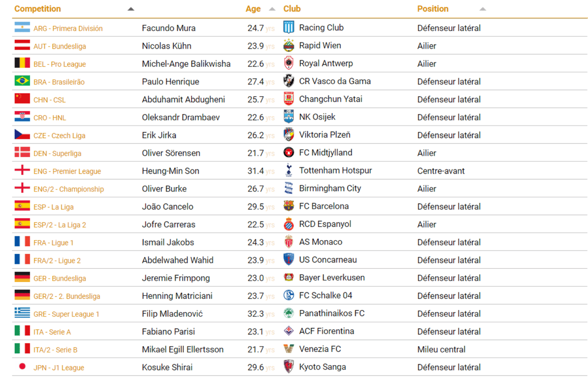Image resolution: width=588 pixels, height=378 pixels.
Task: Click the FC Schalke 04 crest
Action: click(x=289, y=295)
